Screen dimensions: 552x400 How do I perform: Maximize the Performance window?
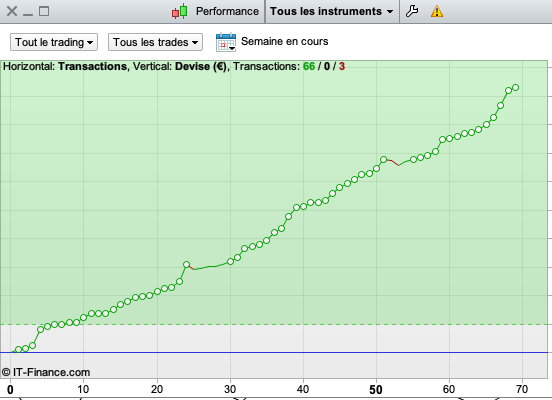coord(44,11)
